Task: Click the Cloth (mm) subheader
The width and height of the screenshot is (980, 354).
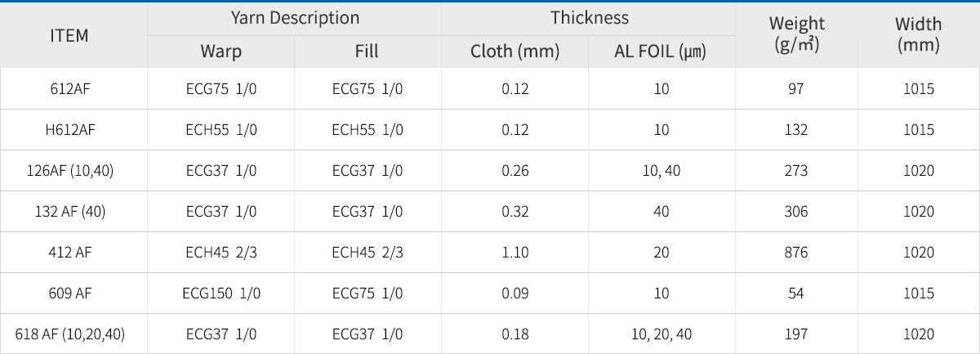Action: pyautogui.click(x=515, y=52)
